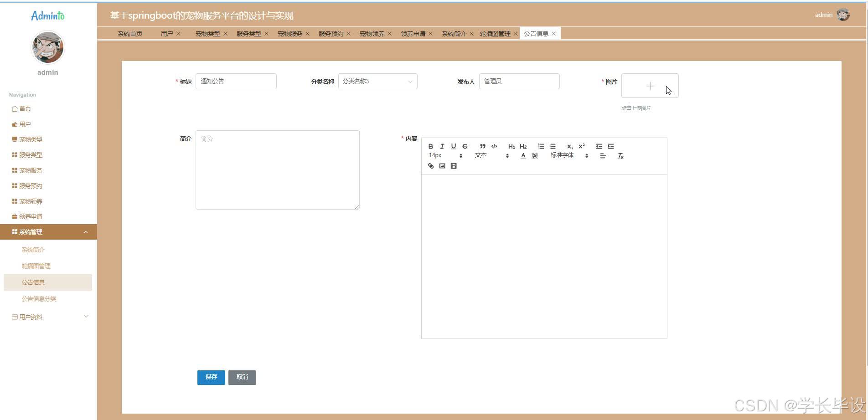Viewport: 868px width, 420px height.
Task: Apply Heading 2 style
Action: [523, 146]
